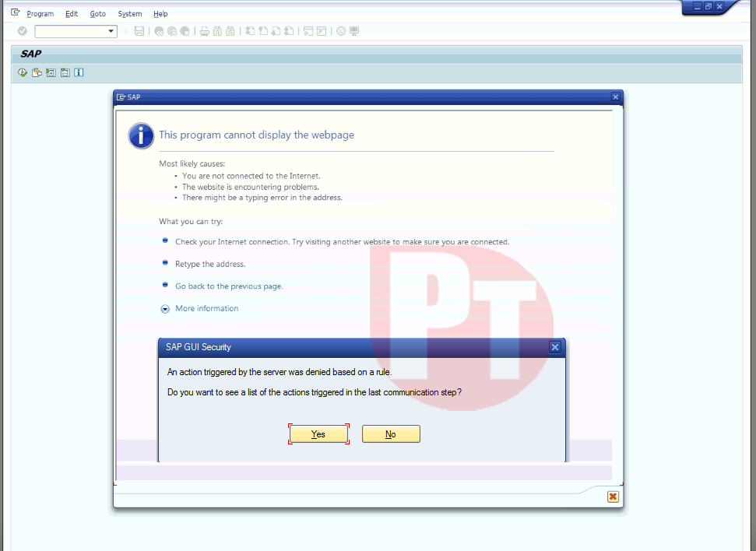Open the command field dropdown arrow
The width and height of the screenshot is (756, 551).
(x=109, y=31)
